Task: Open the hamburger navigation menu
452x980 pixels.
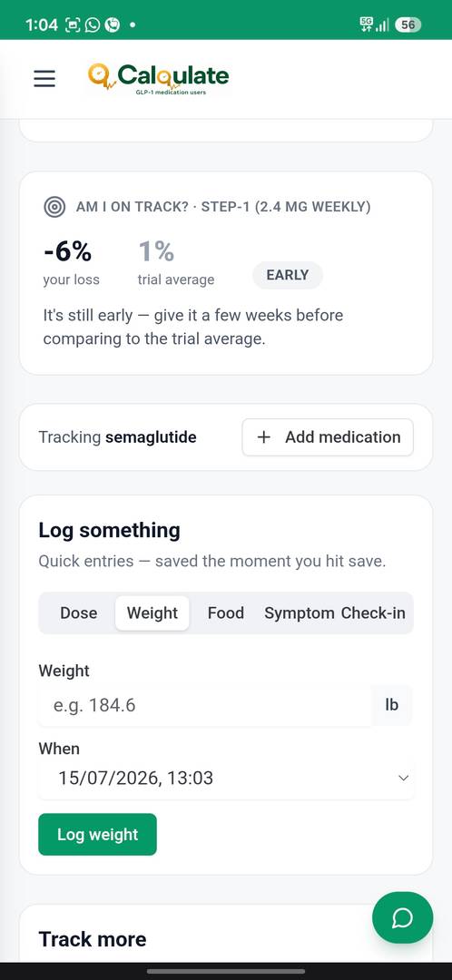Action: [x=44, y=79]
